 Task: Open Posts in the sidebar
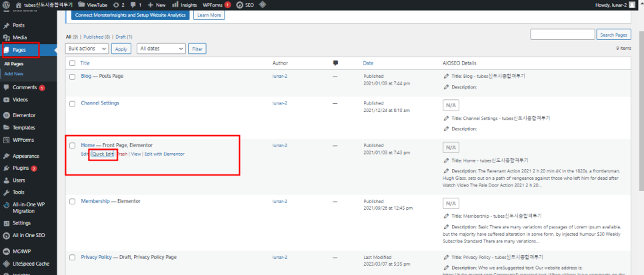[x=19, y=25]
